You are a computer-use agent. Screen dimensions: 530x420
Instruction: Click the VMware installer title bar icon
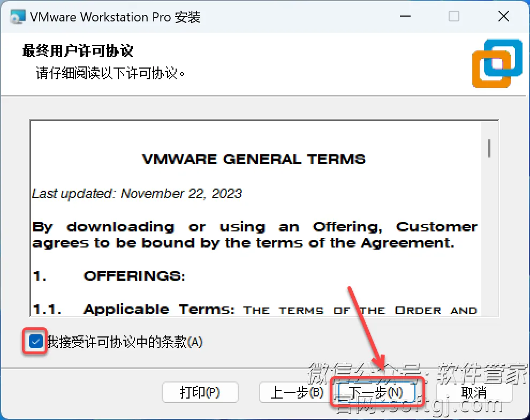click(x=17, y=17)
